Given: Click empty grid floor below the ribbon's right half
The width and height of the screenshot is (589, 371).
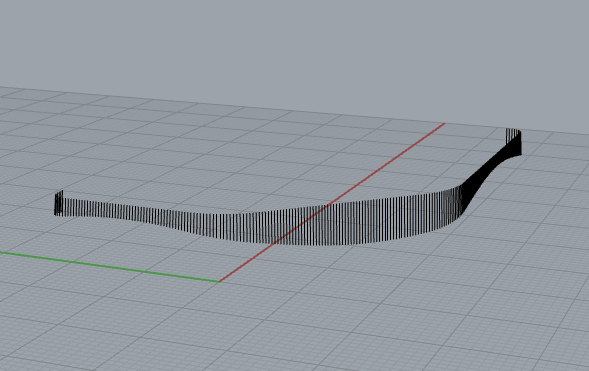Looking at the screenshot, I should tap(413, 285).
